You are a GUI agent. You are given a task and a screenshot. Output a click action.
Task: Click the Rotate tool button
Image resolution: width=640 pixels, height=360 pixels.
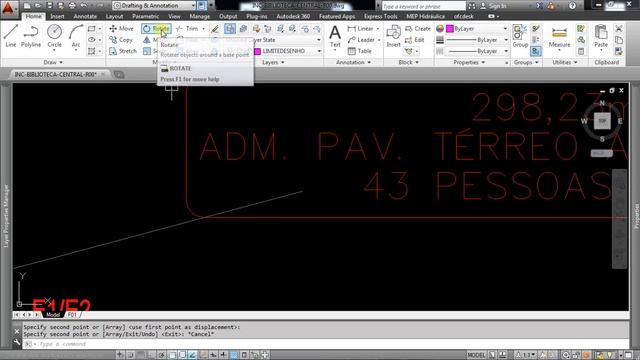click(x=156, y=29)
